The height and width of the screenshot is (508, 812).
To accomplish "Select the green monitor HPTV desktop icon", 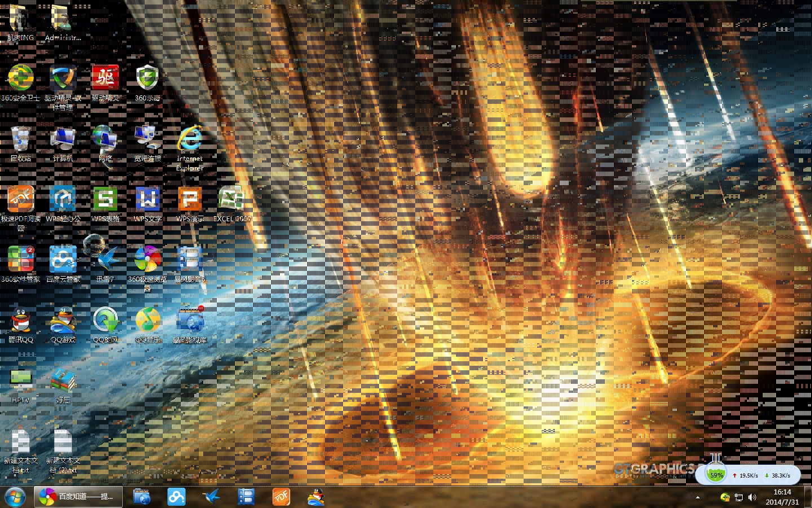I will click(21, 386).
